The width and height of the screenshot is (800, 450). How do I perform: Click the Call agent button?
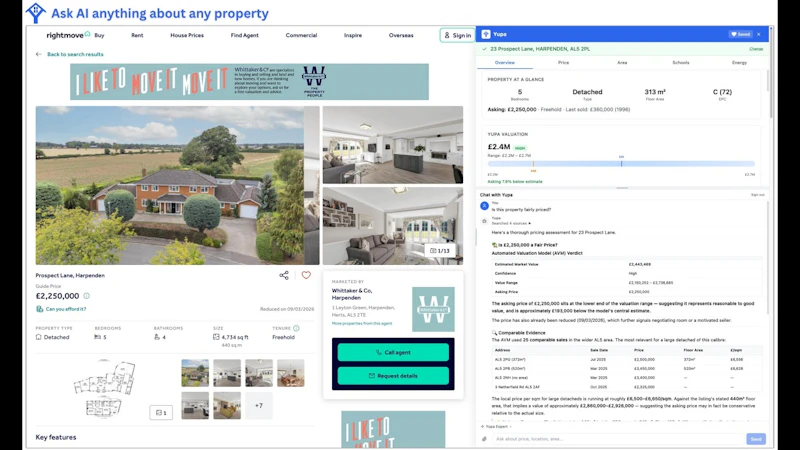pyautogui.click(x=393, y=353)
